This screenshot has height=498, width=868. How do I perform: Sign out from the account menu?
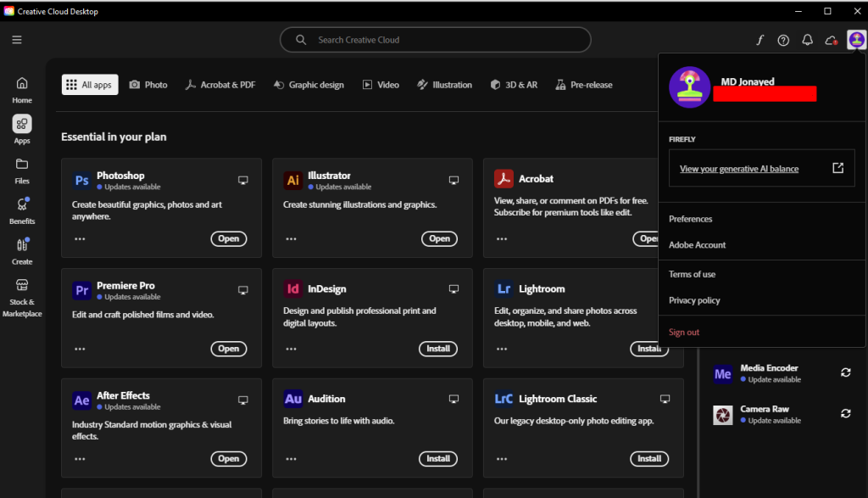684,333
